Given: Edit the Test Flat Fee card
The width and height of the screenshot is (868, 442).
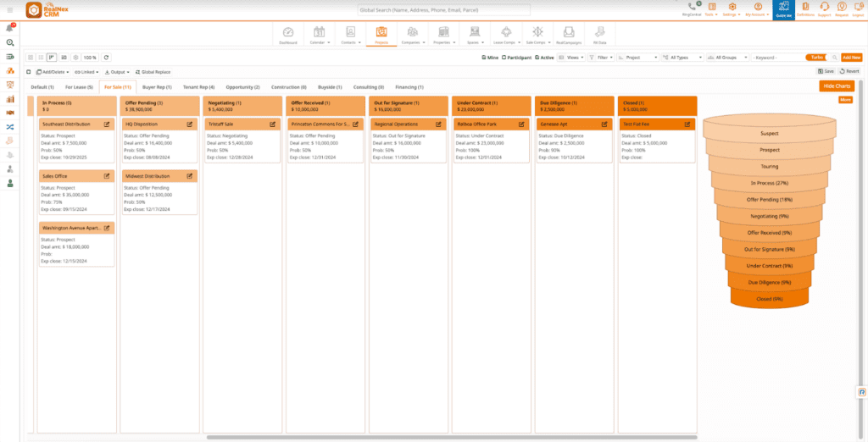Looking at the screenshot, I should (x=687, y=124).
